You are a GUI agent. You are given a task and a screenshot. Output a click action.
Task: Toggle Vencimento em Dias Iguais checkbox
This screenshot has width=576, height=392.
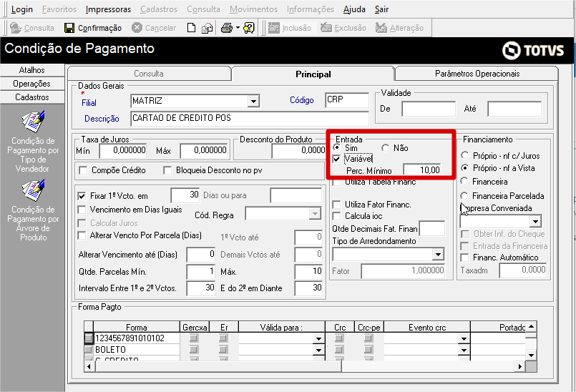click(82, 210)
